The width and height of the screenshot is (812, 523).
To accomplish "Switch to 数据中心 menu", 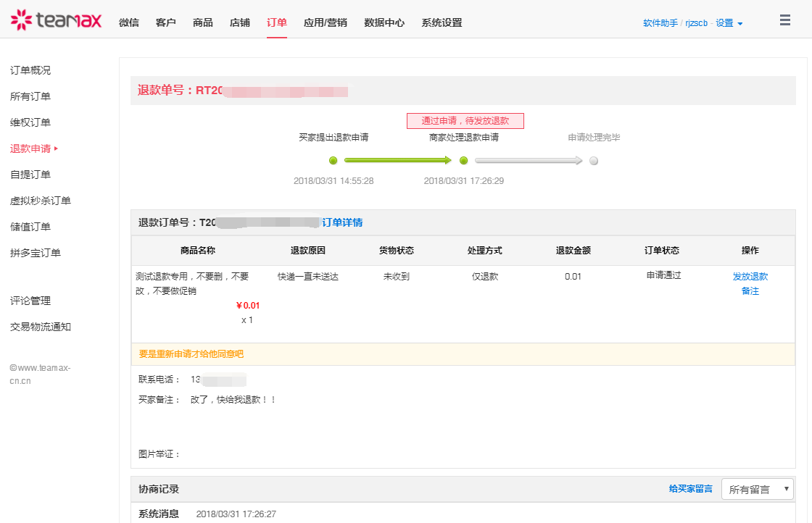I will 384,22.
